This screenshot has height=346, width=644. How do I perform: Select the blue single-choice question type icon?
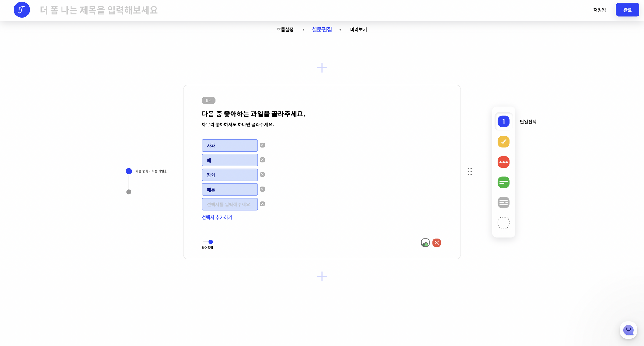pyautogui.click(x=503, y=122)
